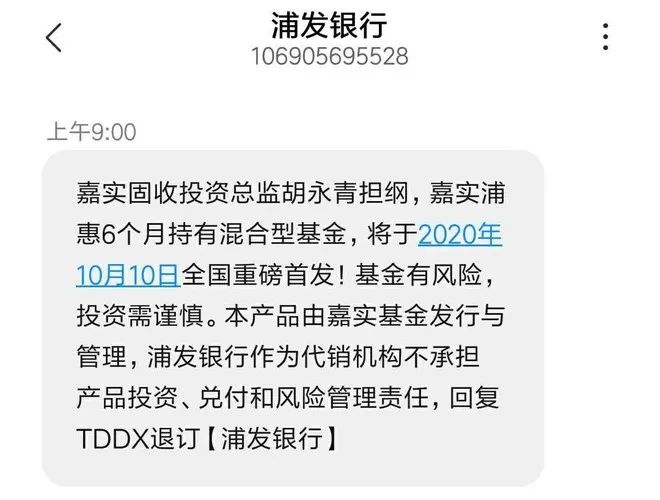Tap the 【浦发银行】 message signature

[272, 438]
